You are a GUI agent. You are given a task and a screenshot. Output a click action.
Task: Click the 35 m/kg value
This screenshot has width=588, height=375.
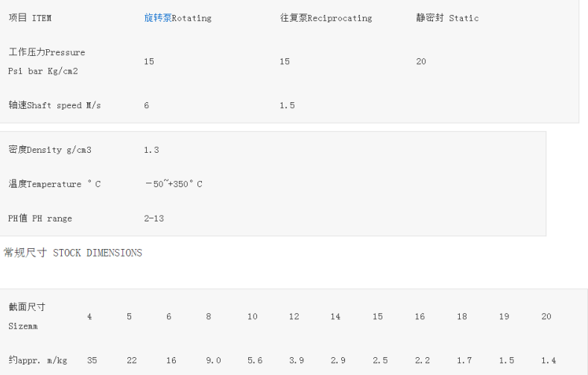tap(92, 360)
